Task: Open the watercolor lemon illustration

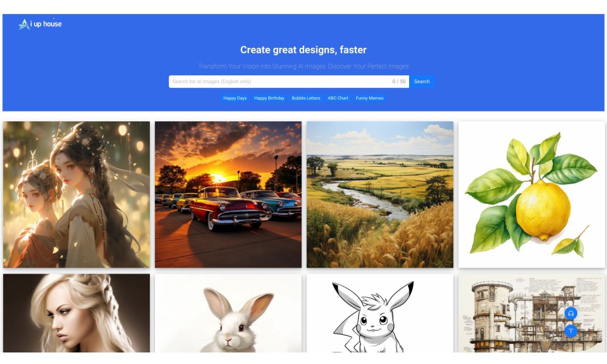Action: pos(532,195)
